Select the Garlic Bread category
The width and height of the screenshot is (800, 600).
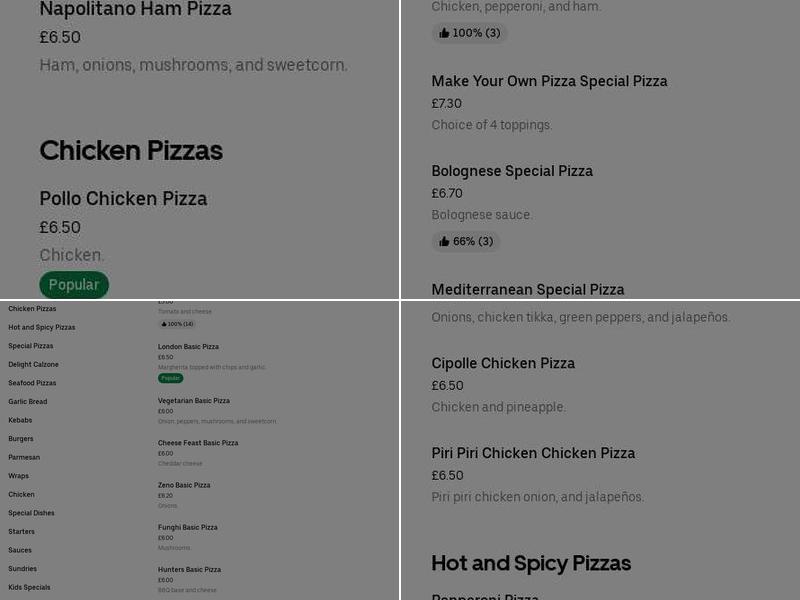[27, 401]
